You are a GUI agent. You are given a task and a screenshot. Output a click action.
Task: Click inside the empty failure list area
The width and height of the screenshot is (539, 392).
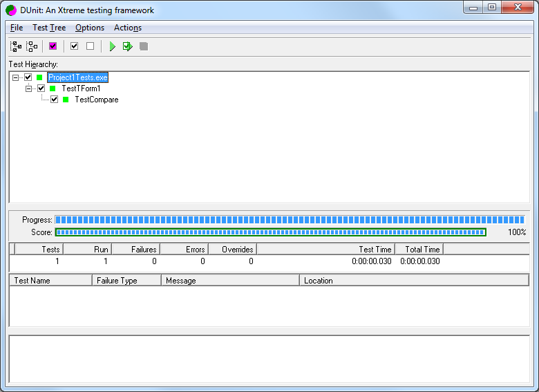[x=269, y=306]
